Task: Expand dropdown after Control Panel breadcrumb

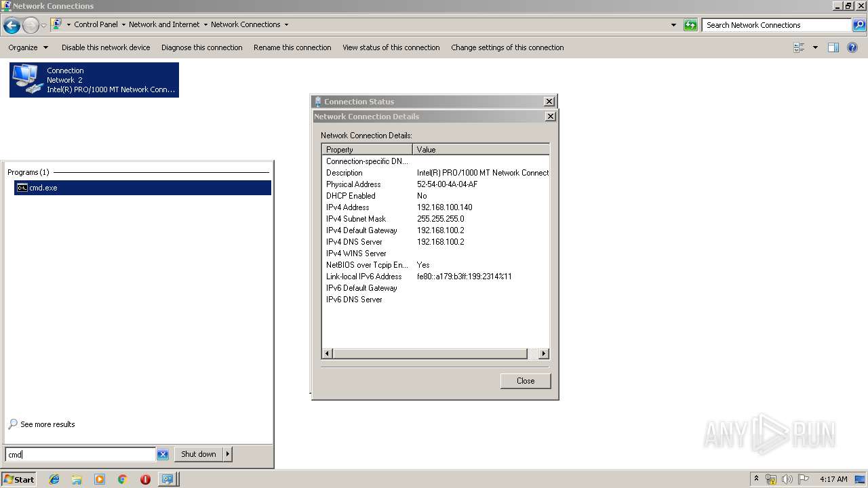Action: pos(123,24)
